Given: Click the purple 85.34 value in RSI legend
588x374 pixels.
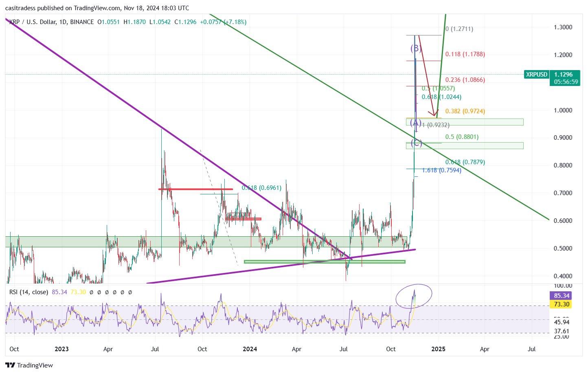Looking at the screenshot, I should (60, 292).
